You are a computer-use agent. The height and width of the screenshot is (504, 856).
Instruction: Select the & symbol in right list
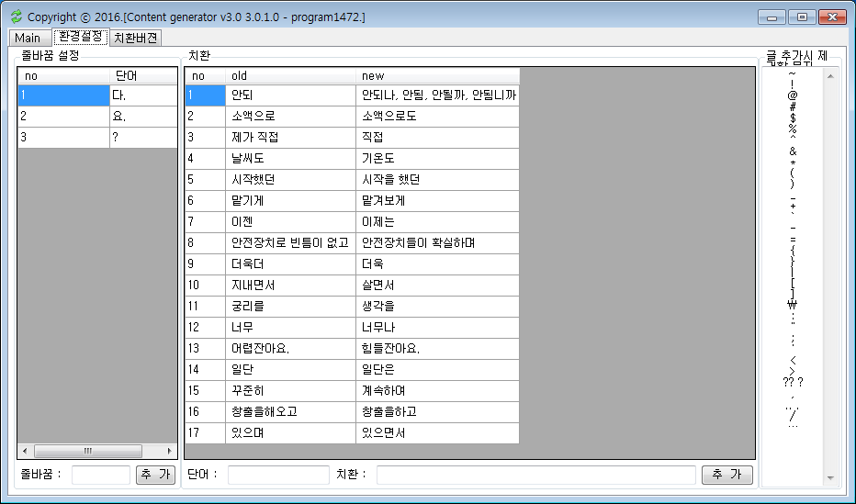[793, 151]
